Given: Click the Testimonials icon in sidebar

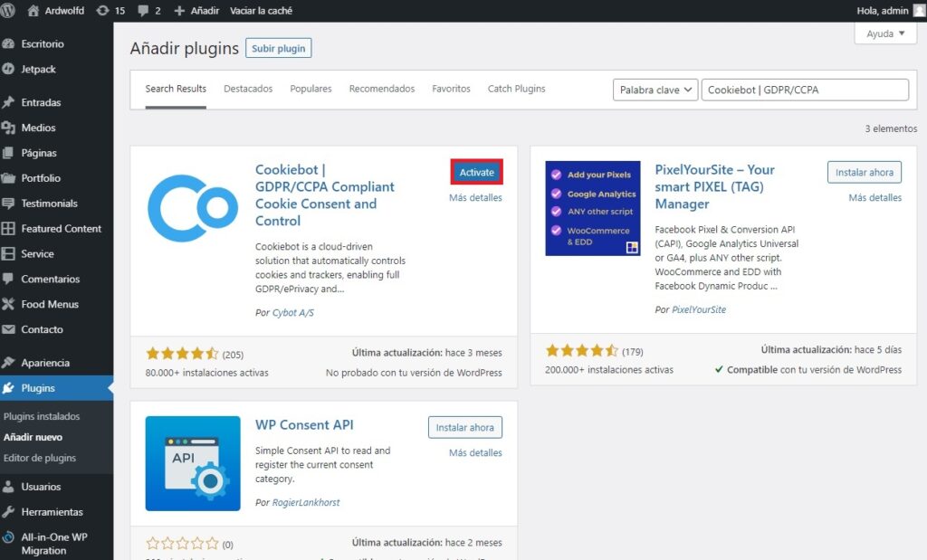Looking at the screenshot, I should coord(8,204).
